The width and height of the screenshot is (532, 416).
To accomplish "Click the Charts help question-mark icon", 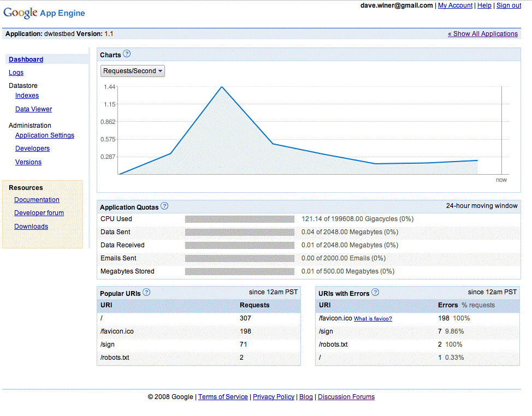I will tap(127, 54).
